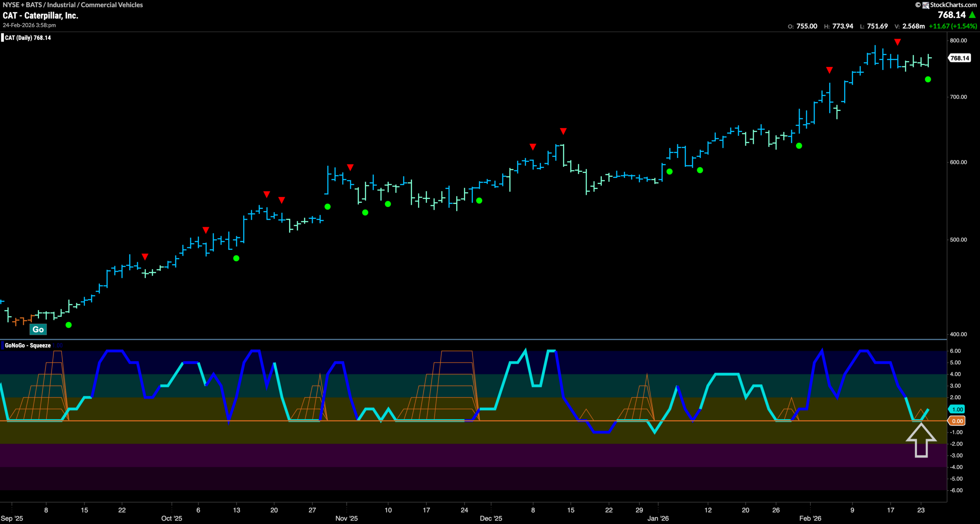This screenshot has height=524, width=980.
Task: Click the red triangle marker in late September
Action: point(145,256)
